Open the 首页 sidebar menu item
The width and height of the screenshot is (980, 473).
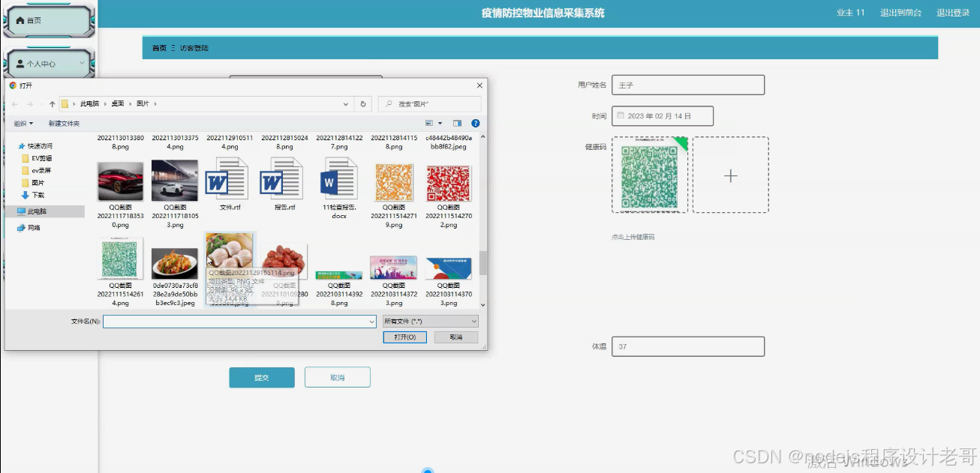(50, 21)
